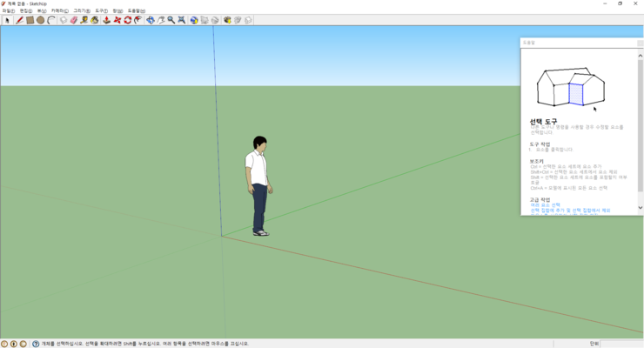Viewport: 644px width, 348px height.
Task: Open the 그리기 (Draw) menu
Action: (82, 10)
